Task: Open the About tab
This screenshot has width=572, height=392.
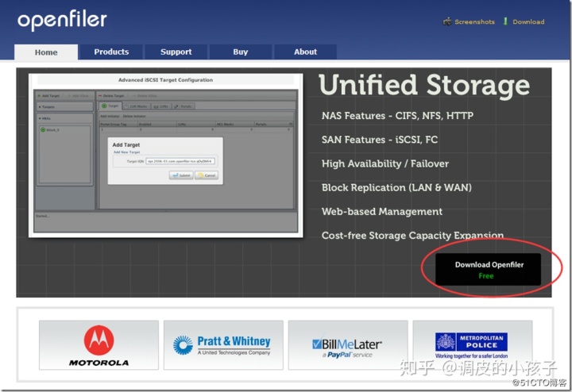Action: (305, 52)
